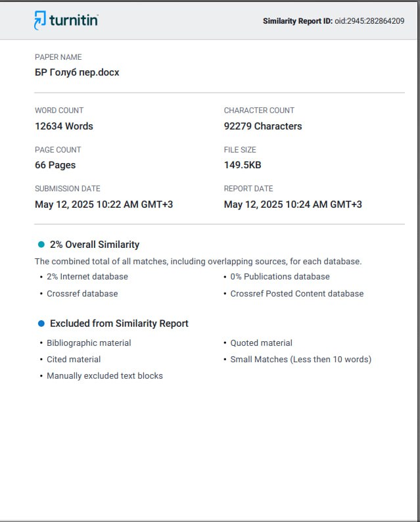The height and width of the screenshot is (522, 420).
Task: Click the blue Excluded from Similarity dot
Action: (41, 323)
